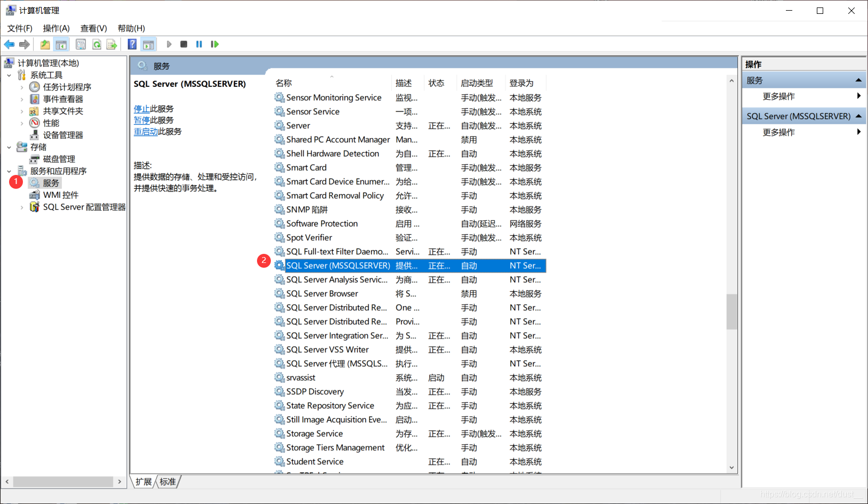Collapse the 存储 tree node

click(9, 147)
